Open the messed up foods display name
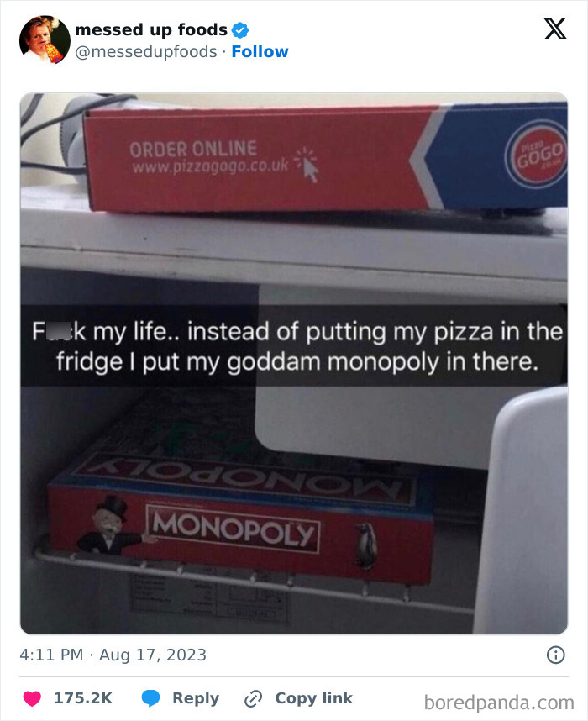Screen dimensions: 588x721 point(151,30)
